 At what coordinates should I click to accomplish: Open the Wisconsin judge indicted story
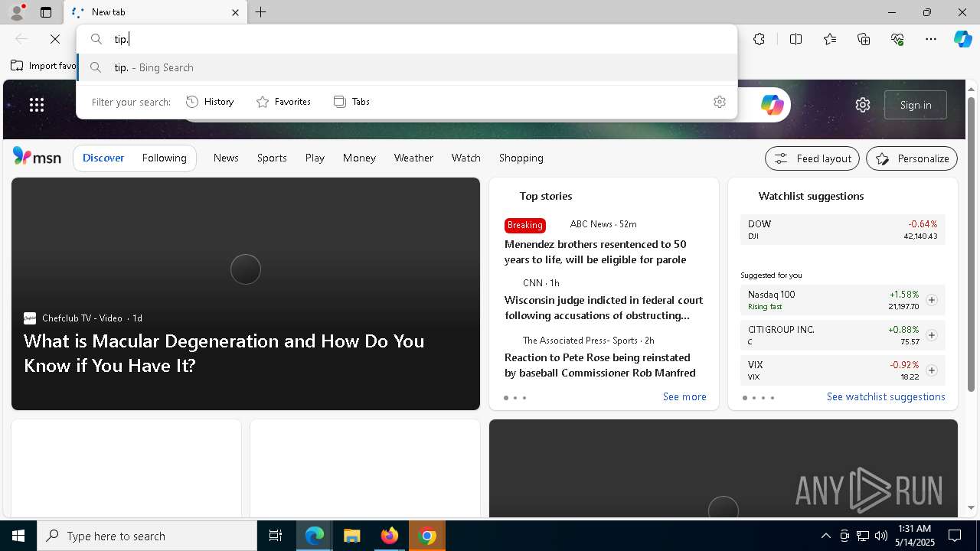(x=603, y=308)
